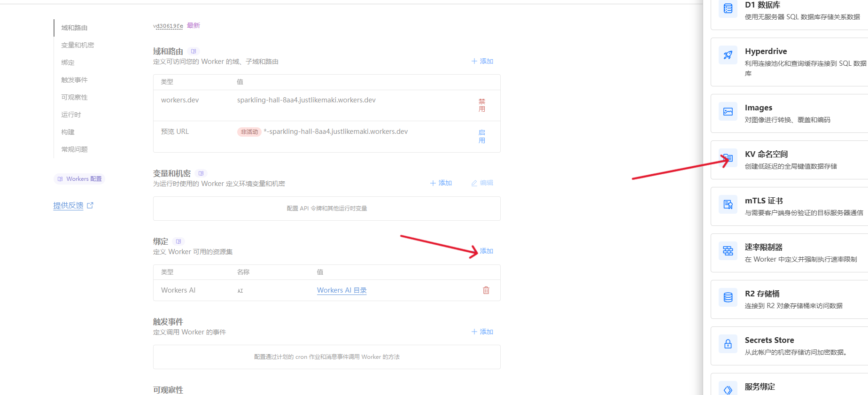Select the 服务绑定 title

760,387
